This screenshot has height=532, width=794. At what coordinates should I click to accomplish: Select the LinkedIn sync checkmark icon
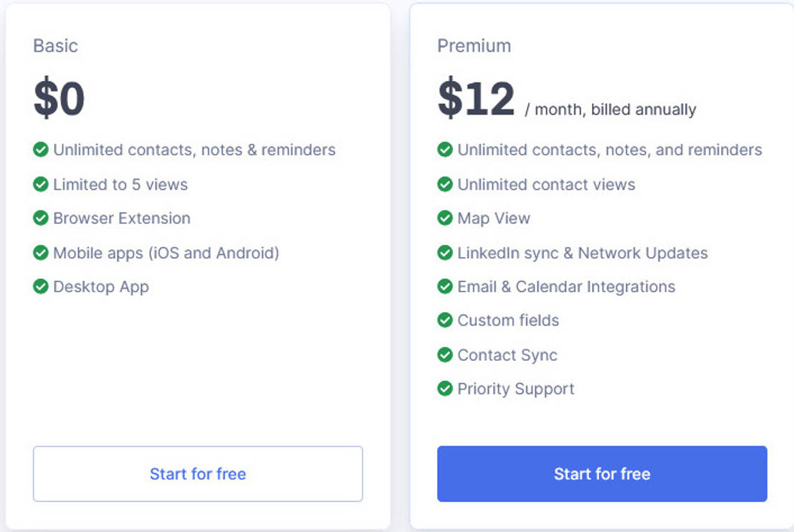(x=444, y=253)
